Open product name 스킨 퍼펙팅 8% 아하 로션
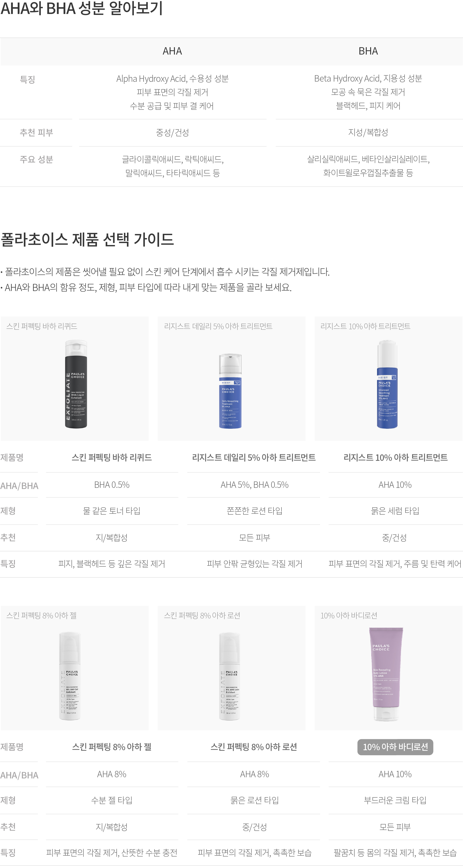Image resolution: width=463 pixels, height=868 pixels. [254, 747]
